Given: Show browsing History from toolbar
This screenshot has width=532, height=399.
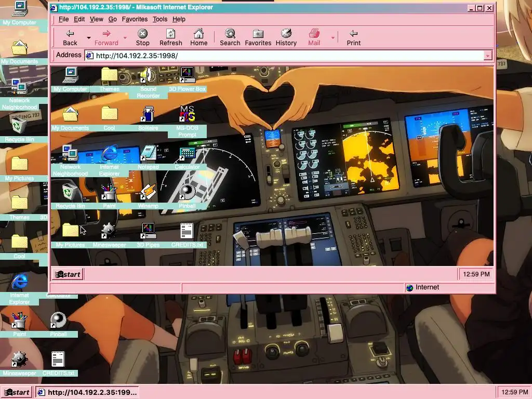Looking at the screenshot, I should [x=286, y=37].
